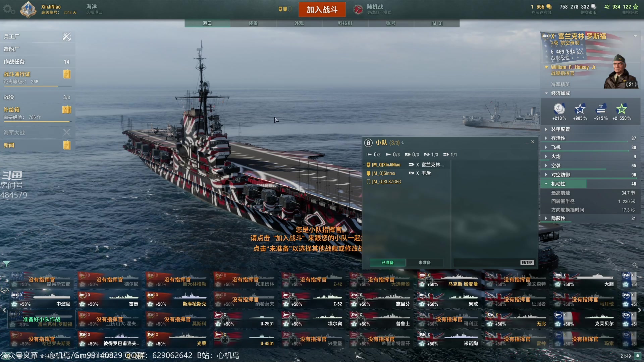644x362 pixels.
Task: Open the settings gear icon at top-left
Action: 9,9
